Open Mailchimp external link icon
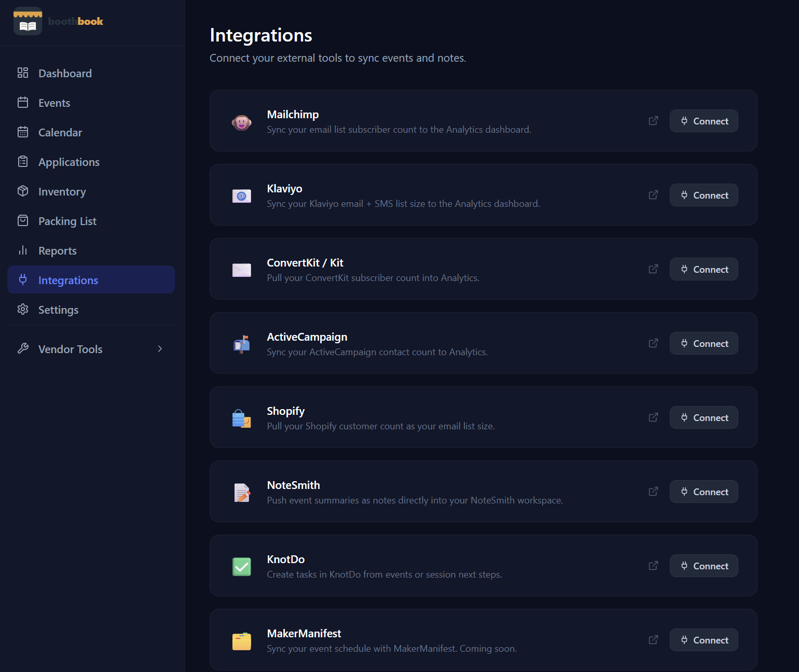The width and height of the screenshot is (799, 672). pyautogui.click(x=654, y=121)
